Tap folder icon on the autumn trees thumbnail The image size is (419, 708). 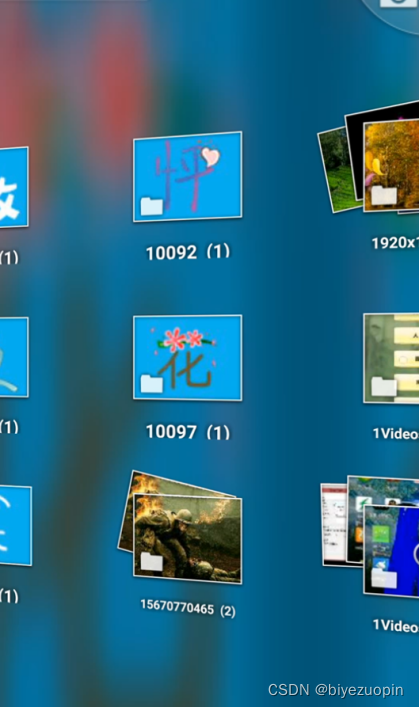(x=384, y=196)
